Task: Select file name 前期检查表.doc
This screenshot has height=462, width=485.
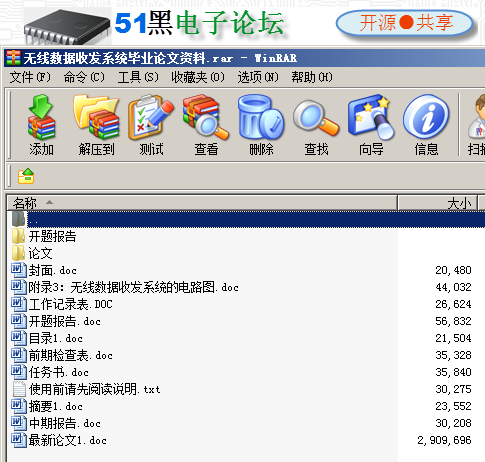Action: 70,355
